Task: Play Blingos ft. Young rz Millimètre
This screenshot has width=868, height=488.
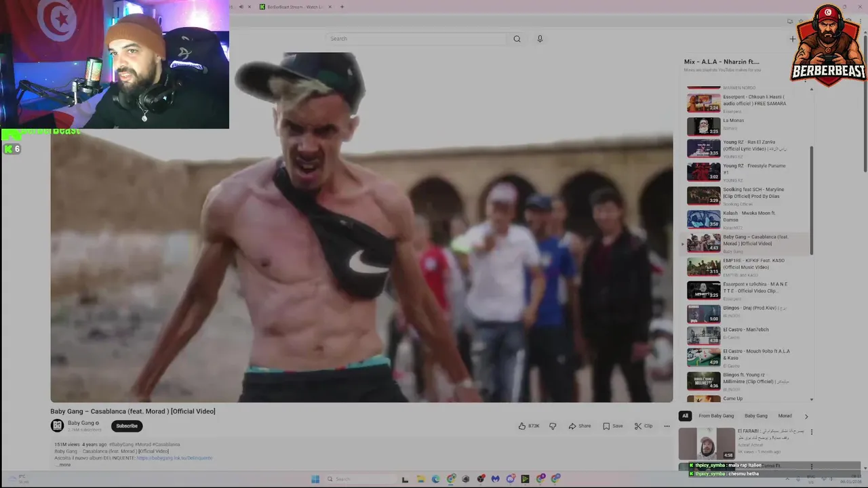Action: pos(748,381)
